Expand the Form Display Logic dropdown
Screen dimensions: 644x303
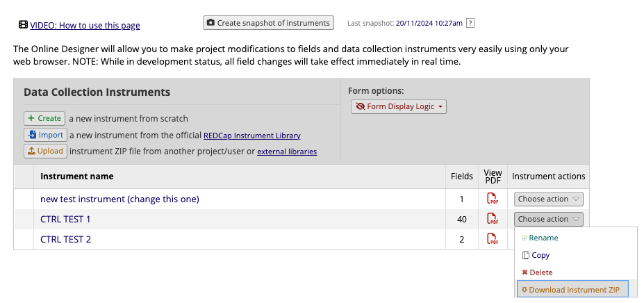[x=399, y=107]
